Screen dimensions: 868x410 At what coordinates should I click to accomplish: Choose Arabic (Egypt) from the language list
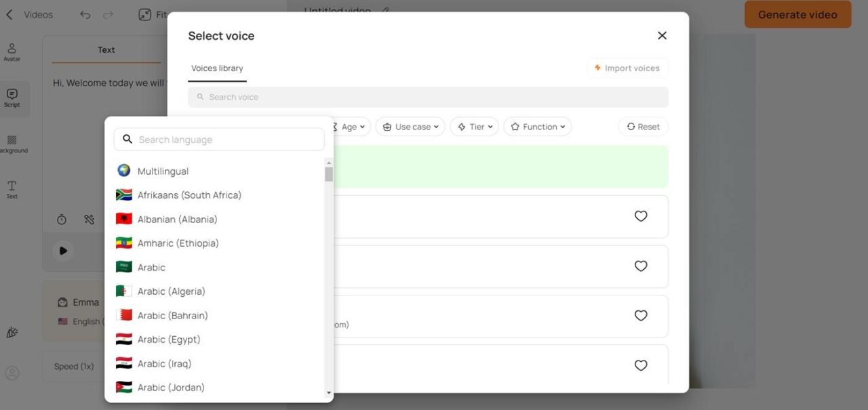[169, 340]
